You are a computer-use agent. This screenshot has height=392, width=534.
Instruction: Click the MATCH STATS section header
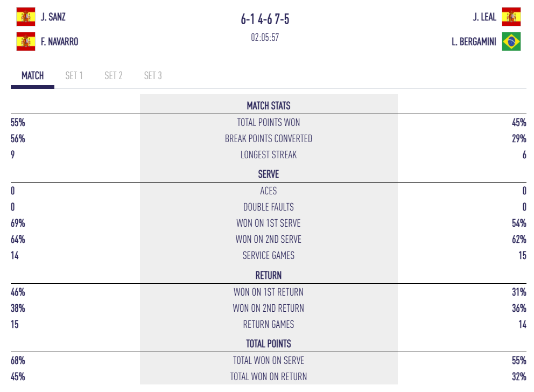point(268,106)
